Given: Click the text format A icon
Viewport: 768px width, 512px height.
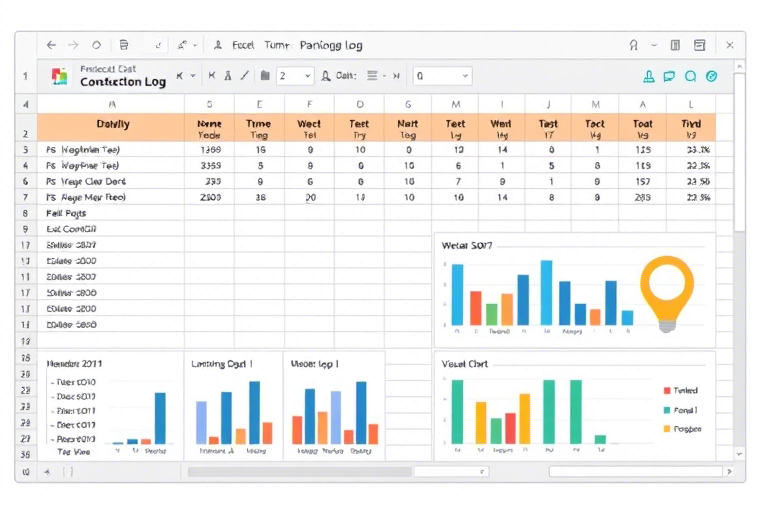Looking at the screenshot, I should 228,75.
